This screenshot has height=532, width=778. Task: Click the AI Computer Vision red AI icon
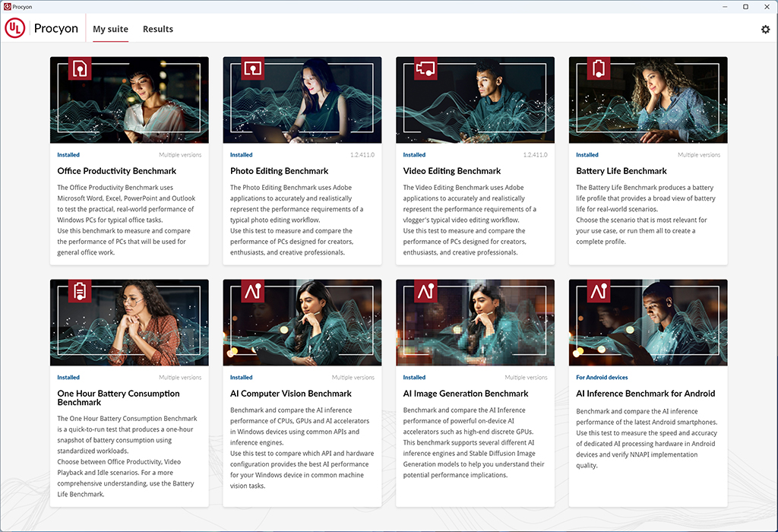click(252, 291)
